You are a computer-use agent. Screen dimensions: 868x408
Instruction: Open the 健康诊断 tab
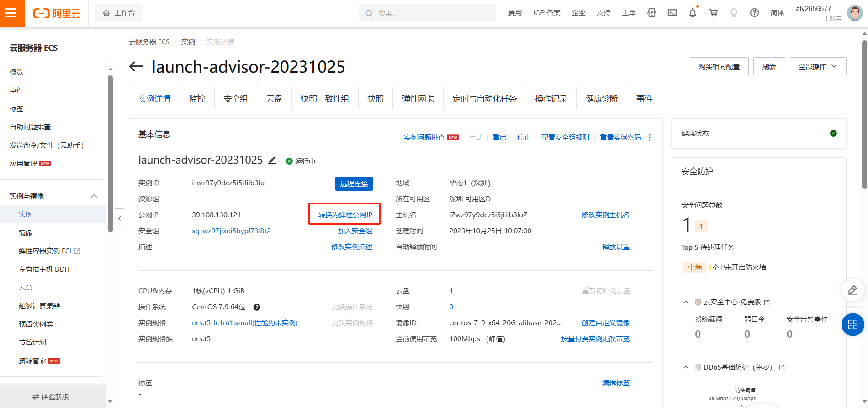[x=602, y=98]
